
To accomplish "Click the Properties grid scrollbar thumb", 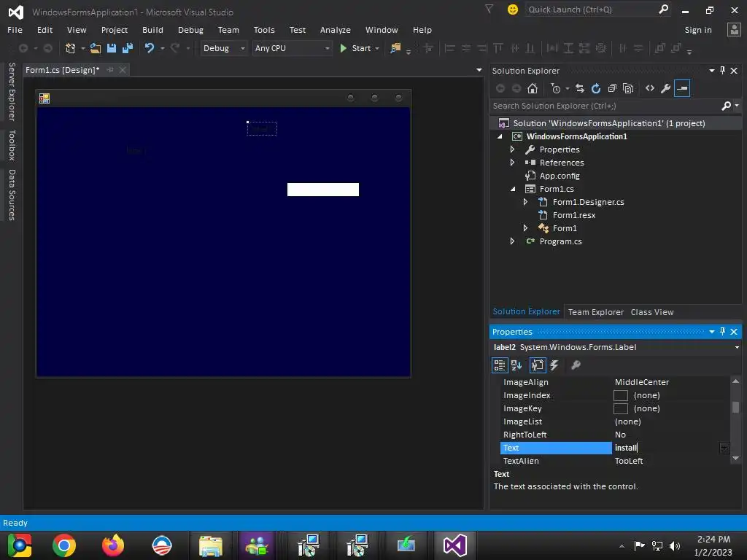I will pyautogui.click(x=735, y=408).
